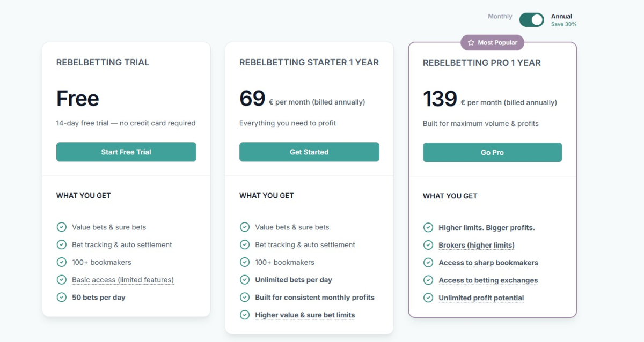Click checkmark icon beside Unlimited profit potential

click(428, 298)
